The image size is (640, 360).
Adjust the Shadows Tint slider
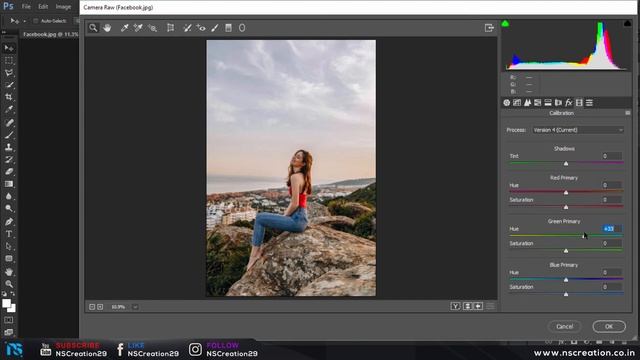click(566, 163)
